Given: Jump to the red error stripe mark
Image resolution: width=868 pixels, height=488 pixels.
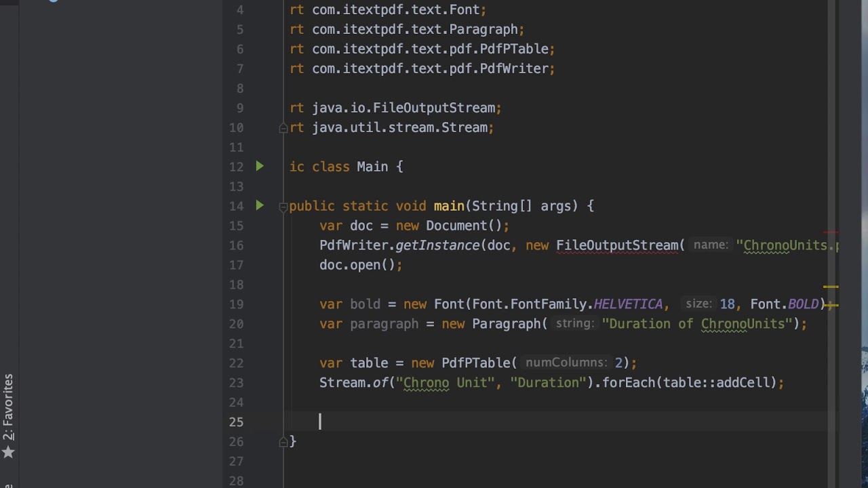Looking at the screenshot, I should click(x=831, y=232).
